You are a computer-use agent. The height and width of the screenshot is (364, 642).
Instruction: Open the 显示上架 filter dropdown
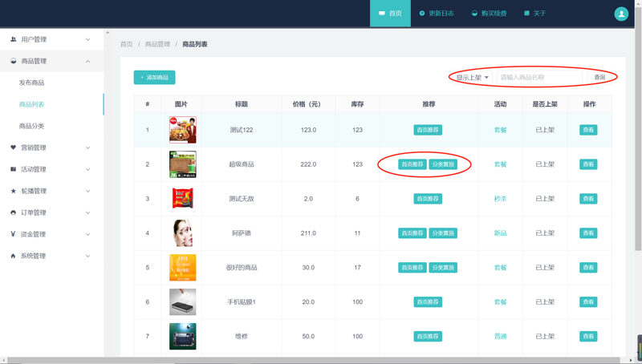click(472, 77)
